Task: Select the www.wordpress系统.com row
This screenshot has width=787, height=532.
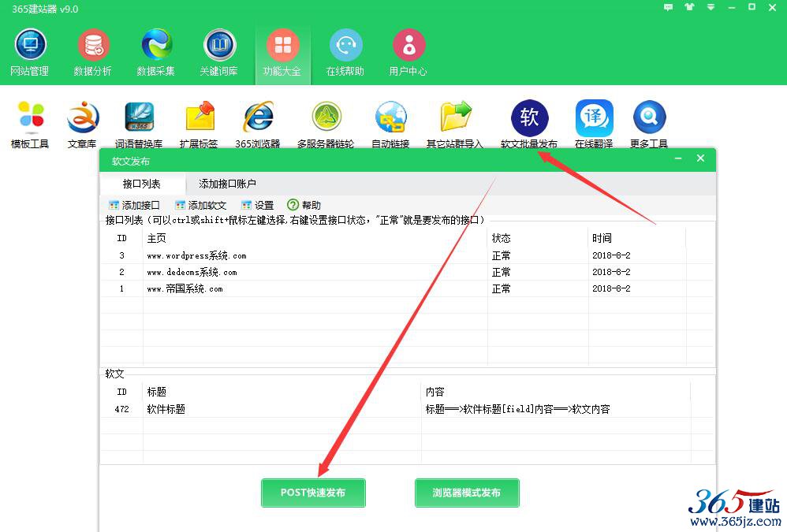Action: click(x=407, y=255)
